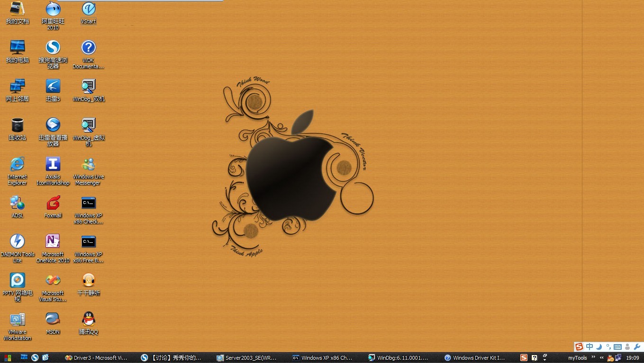Image resolution: width=644 pixels, height=363 pixels.
Task: Select the 我的电脑 desktop icon
Action: pos(18,52)
